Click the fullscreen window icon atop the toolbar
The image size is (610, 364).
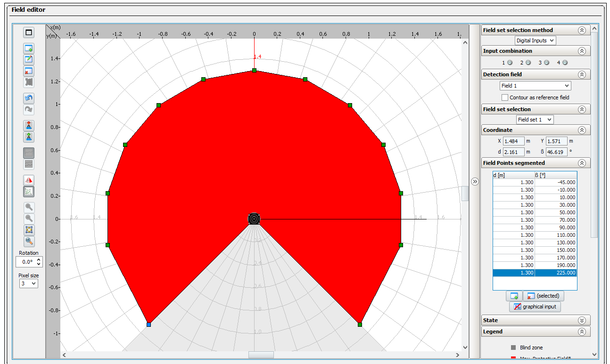point(29,32)
